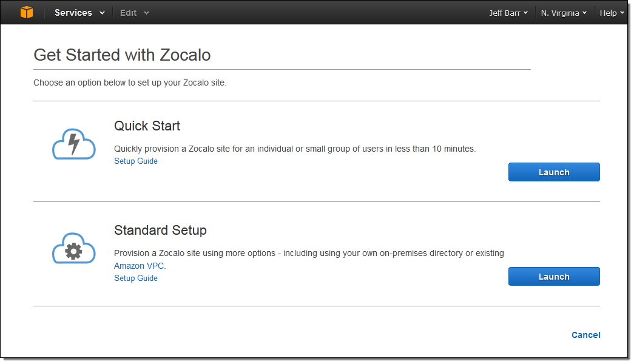The height and width of the screenshot is (364, 634).
Task: Click the Standard Setup heading
Action: coord(160,231)
